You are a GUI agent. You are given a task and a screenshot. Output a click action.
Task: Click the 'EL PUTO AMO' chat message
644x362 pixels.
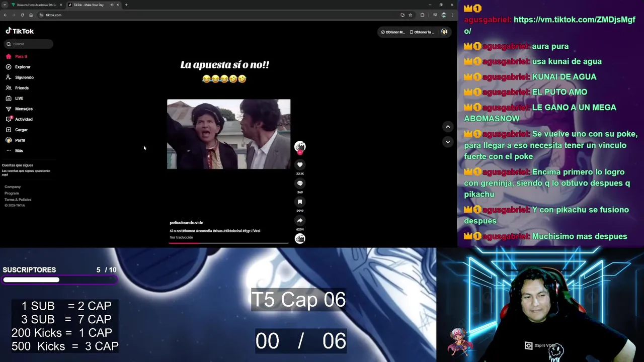click(x=559, y=92)
